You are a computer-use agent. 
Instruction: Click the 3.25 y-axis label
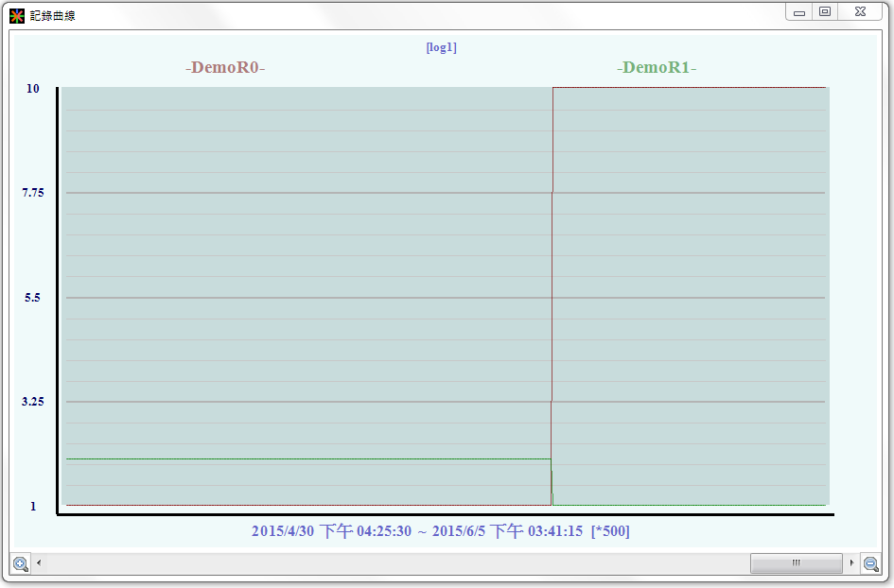[x=33, y=402]
